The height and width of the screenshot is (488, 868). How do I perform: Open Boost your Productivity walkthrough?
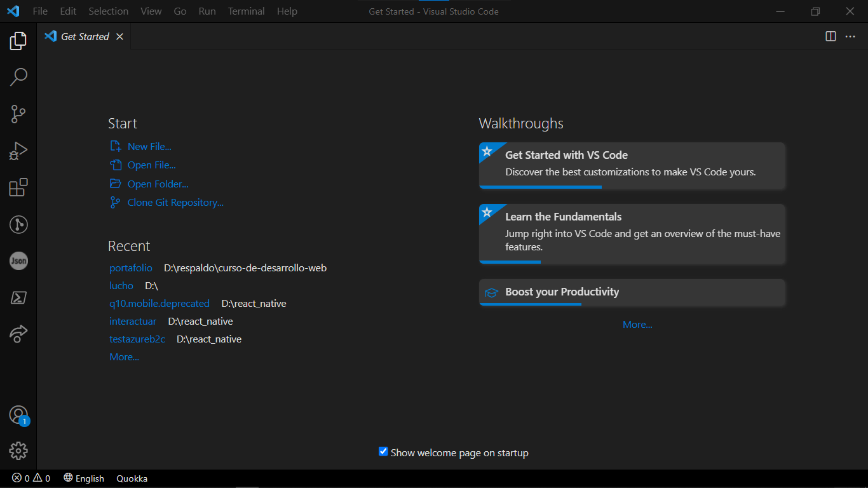(632, 292)
